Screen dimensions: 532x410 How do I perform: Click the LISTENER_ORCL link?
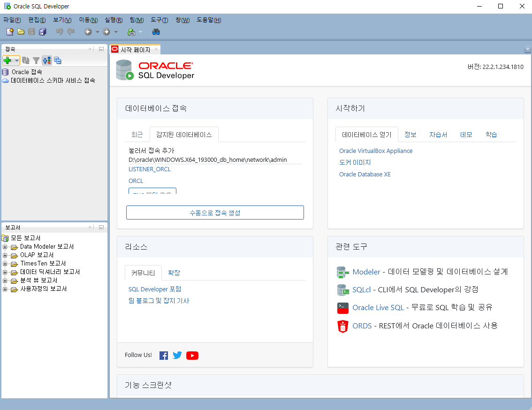coord(150,169)
